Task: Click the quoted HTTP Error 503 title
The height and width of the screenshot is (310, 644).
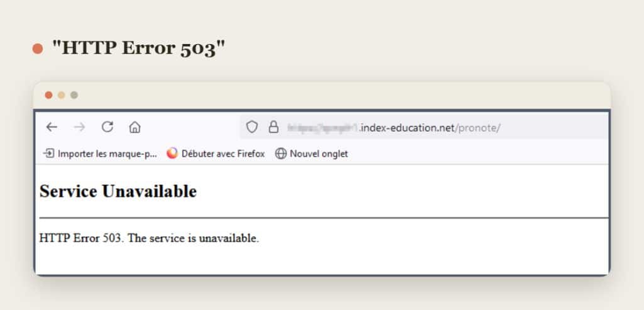Action: tap(138, 48)
